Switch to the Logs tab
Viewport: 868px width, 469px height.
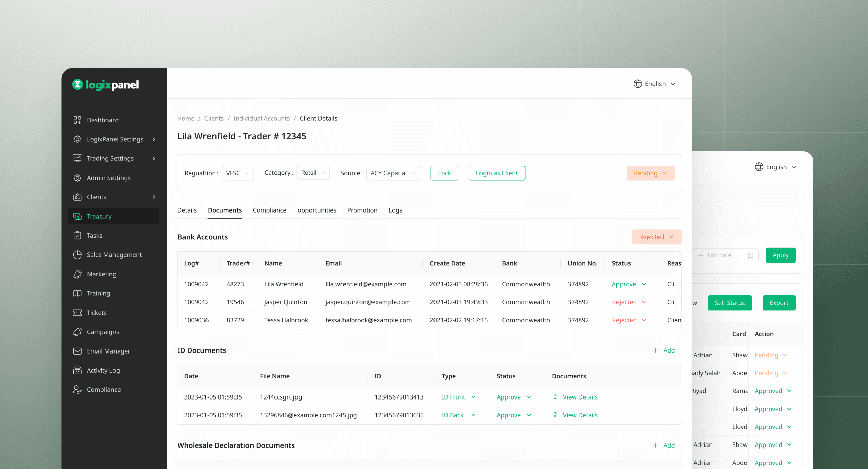(395, 210)
